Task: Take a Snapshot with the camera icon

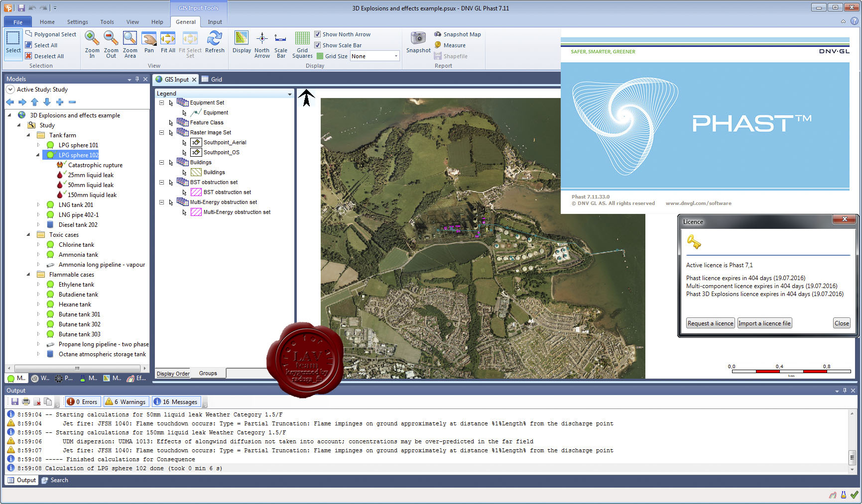Action: click(418, 42)
